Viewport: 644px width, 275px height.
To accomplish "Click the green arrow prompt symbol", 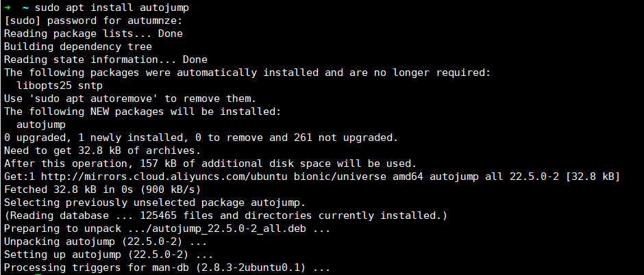I will coord(8,7).
